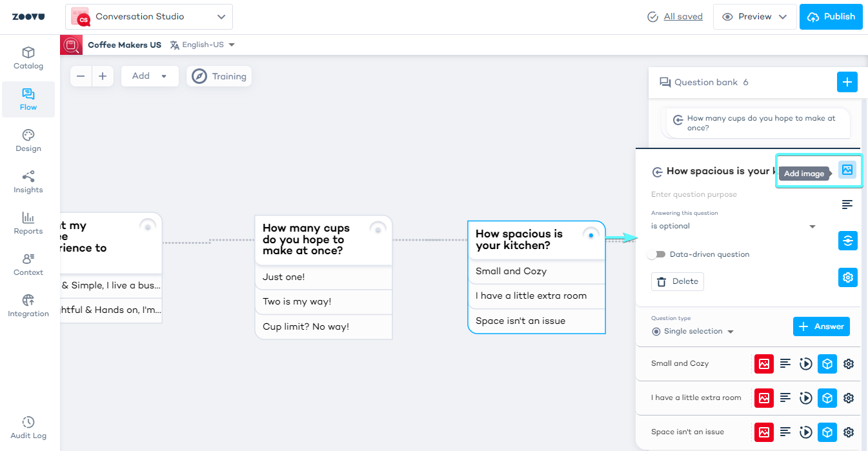Click the red image icon for Small and Cozy

pos(764,364)
